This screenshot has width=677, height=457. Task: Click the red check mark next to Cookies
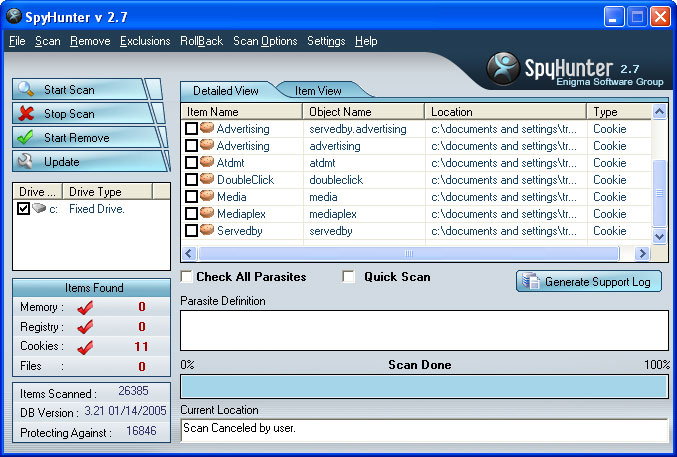click(85, 347)
